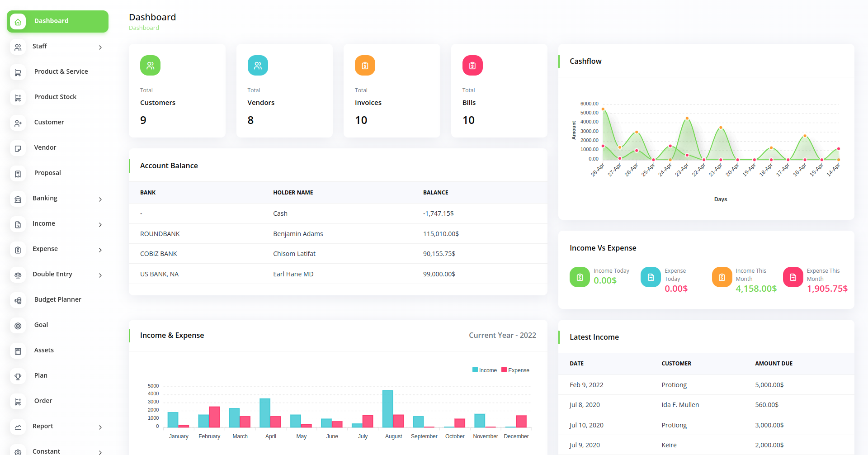Click the teal Total Vendors icon
The width and height of the screenshot is (868, 455).
click(258, 66)
